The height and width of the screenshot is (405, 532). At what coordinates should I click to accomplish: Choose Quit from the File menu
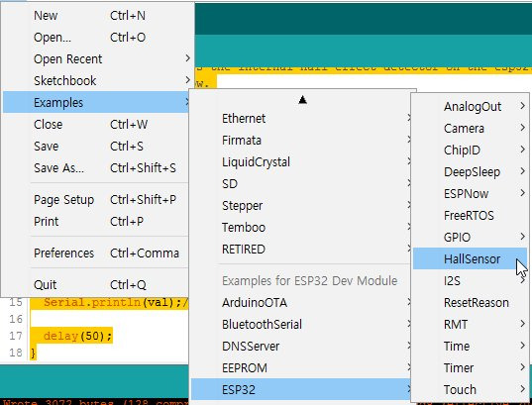[x=96, y=284]
